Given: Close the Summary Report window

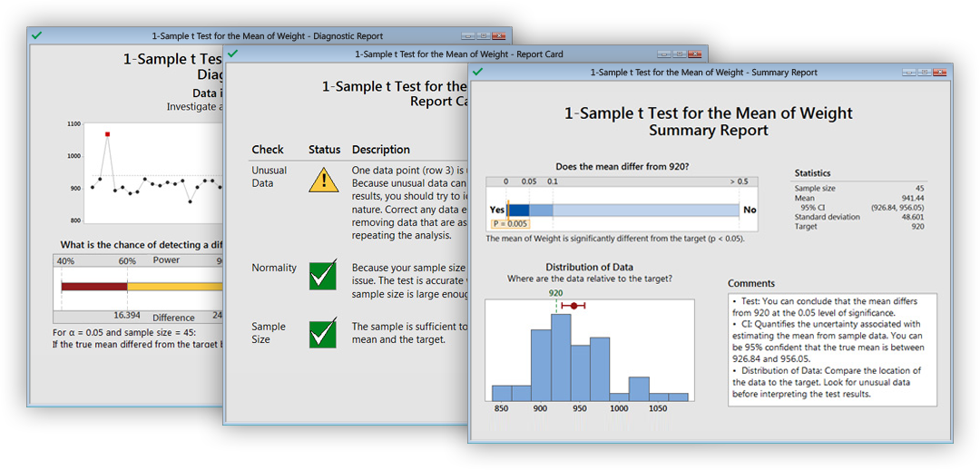Looking at the screenshot, I should coord(938,72).
